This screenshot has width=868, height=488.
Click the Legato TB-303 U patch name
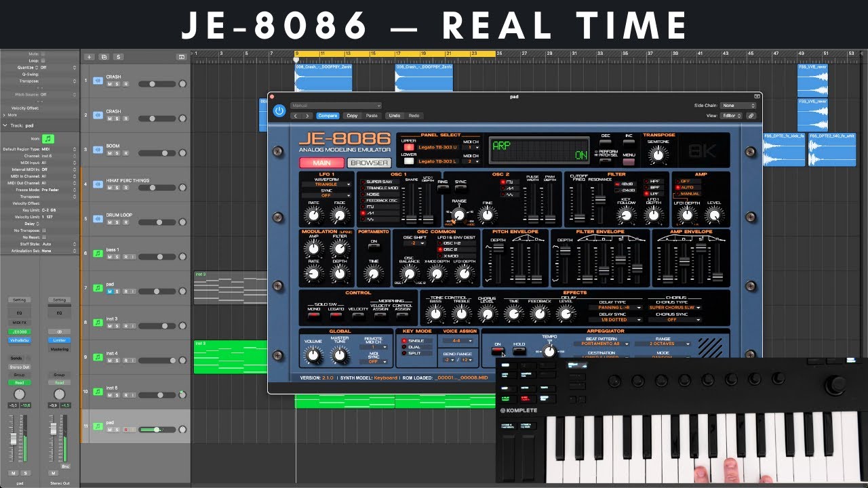tap(437, 146)
